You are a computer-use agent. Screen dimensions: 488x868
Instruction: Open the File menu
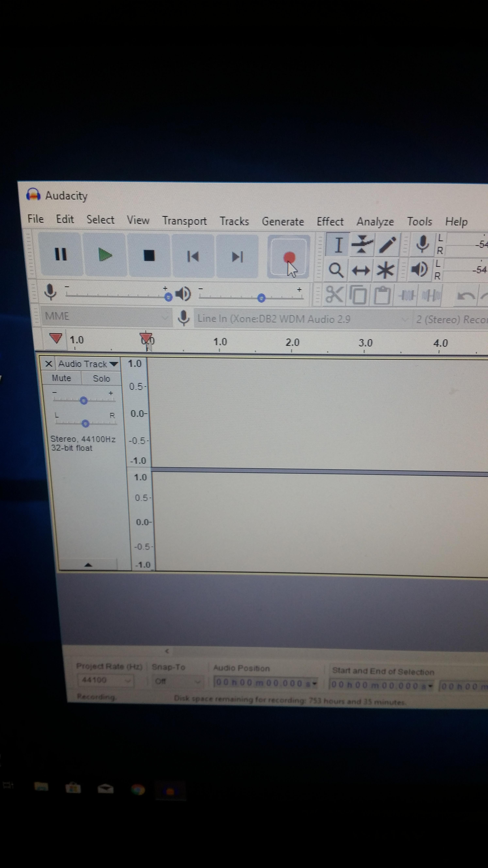35,219
